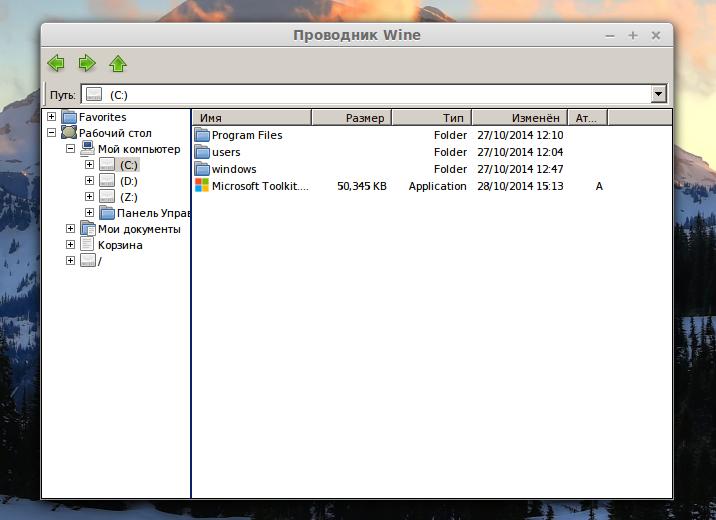Expand the Мои документы node

70,228
